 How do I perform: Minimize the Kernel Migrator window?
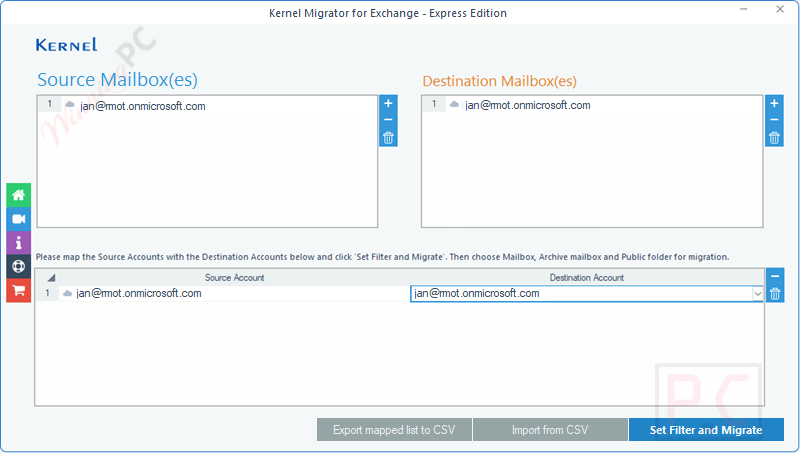pos(743,9)
